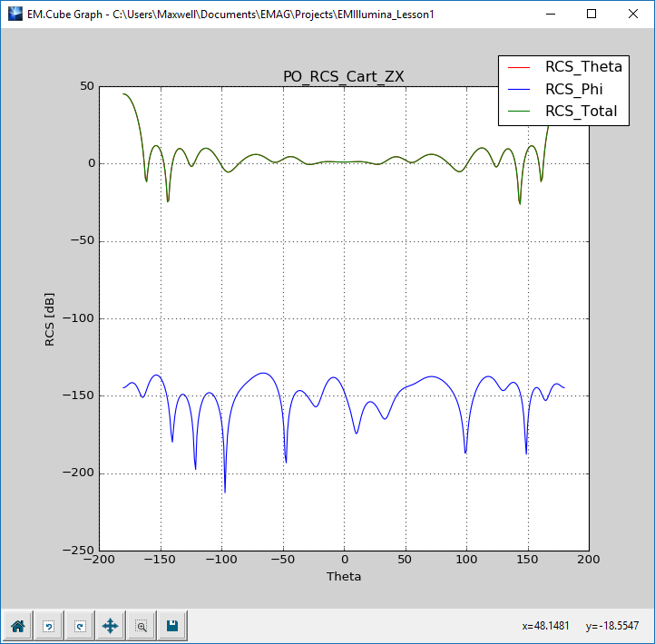Viewport: 655px width, 644px height.
Task: Click the Home reset view icon
Action: click(17, 625)
